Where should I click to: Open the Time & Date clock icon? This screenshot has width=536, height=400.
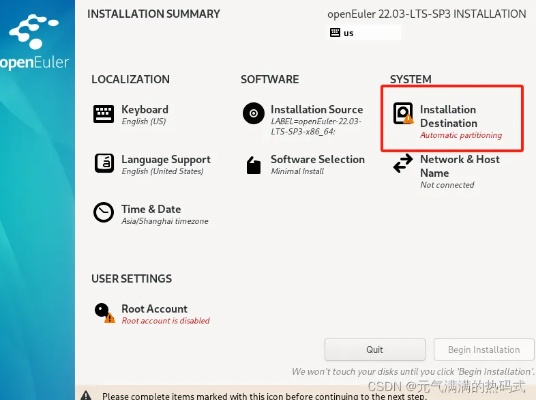(x=104, y=212)
